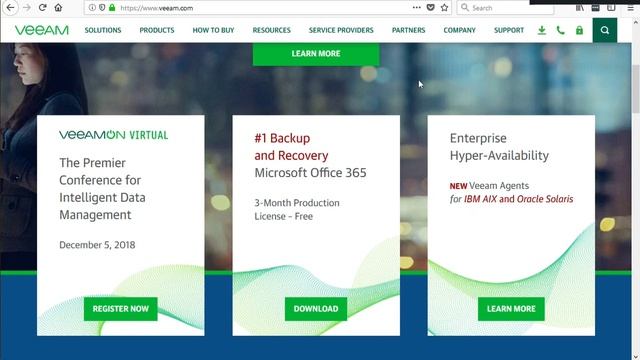640x360 pixels.
Task: Go back using browser back arrow
Action: (x=10, y=8)
